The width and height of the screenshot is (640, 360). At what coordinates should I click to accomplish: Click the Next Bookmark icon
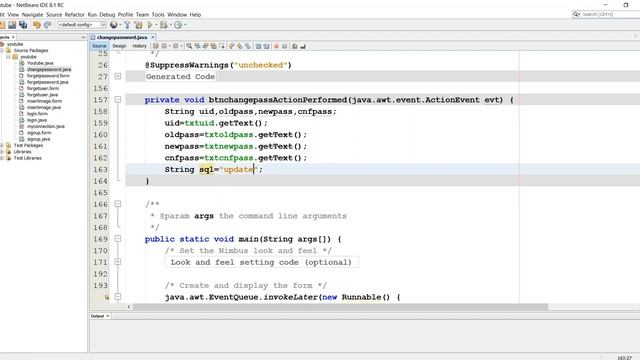[x=240, y=46]
